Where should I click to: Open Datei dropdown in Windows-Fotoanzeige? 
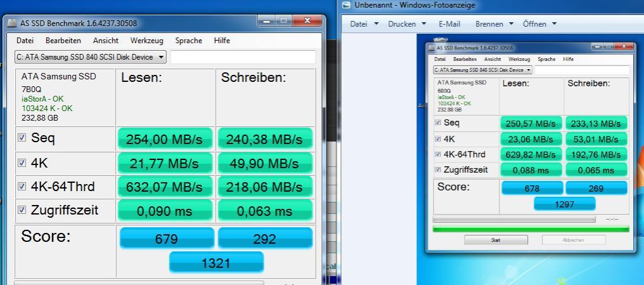[x=364, y=24]
